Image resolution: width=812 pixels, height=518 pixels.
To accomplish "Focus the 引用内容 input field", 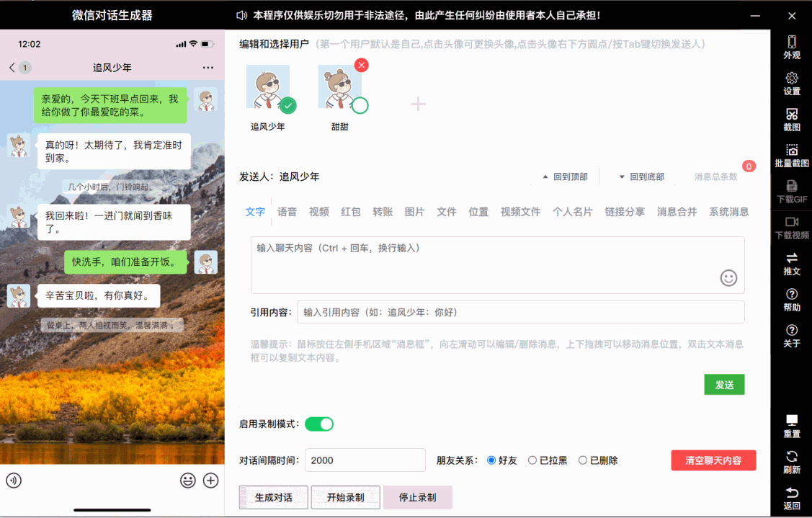I will coord(520,313).
